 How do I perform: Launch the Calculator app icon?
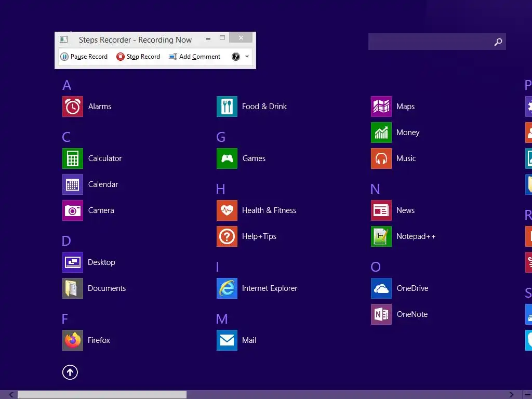click(73, 158)
